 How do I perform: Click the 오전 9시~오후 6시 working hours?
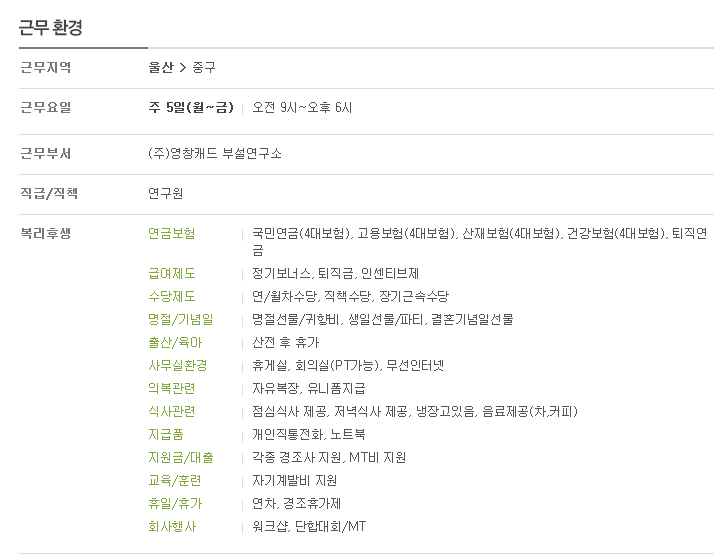pyautogui.click(x=302, y=108)
